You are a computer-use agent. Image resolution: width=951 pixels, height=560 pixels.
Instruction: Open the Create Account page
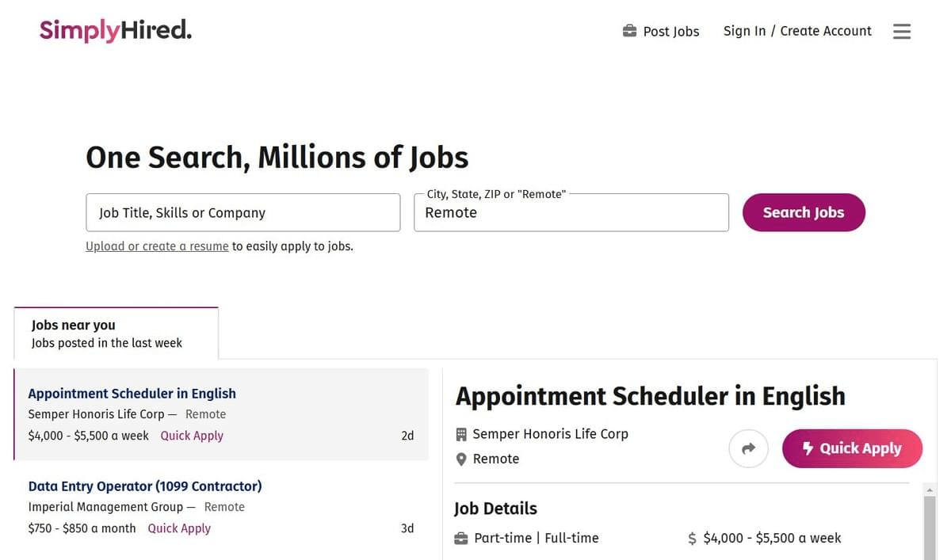[x=826, y=30]
